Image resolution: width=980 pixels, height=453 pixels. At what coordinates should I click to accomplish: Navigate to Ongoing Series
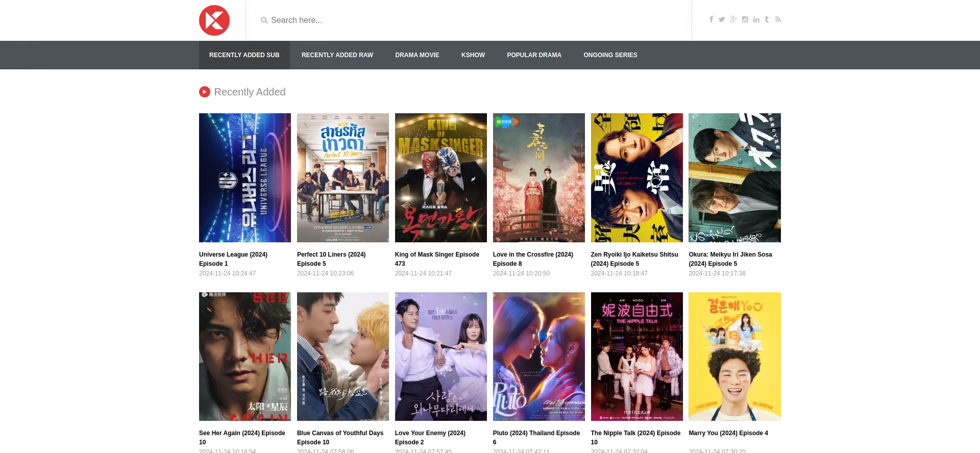tap(610, 55)
